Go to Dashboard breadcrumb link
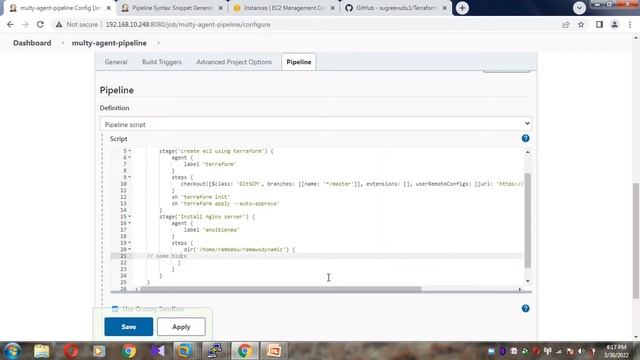The width and height of the screenshot is (640, 360). click(32, 43)
